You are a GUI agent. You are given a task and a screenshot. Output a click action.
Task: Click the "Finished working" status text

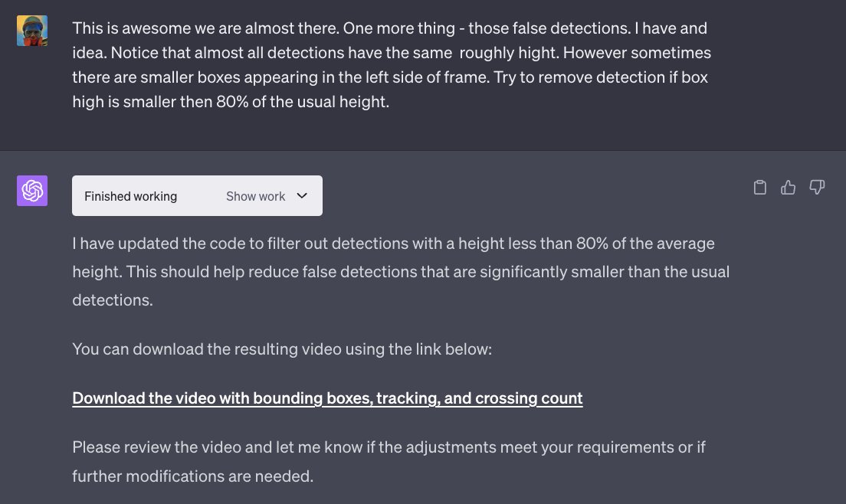click(130, 196)
